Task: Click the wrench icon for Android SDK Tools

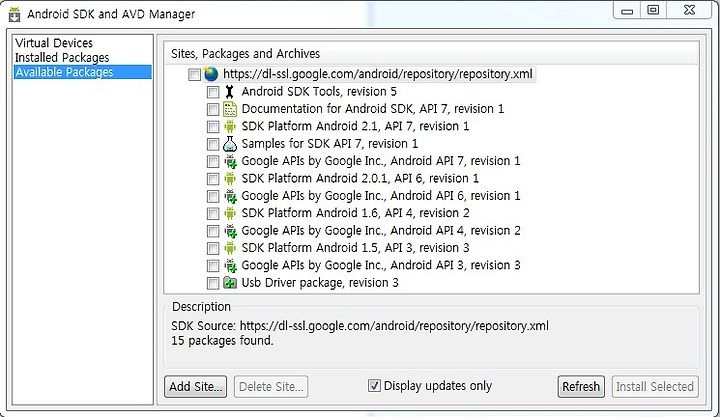Action: tap(230, 92)
